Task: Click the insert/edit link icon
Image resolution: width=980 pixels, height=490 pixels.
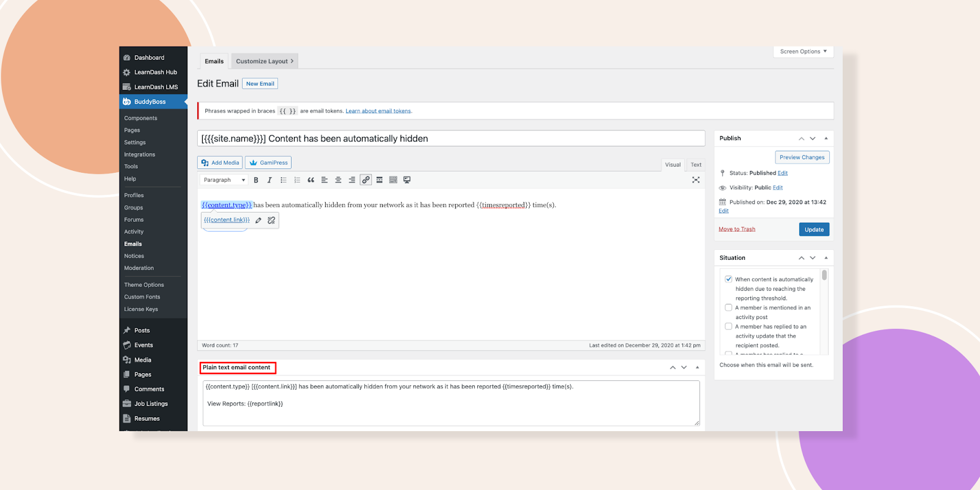Action: 366,180
